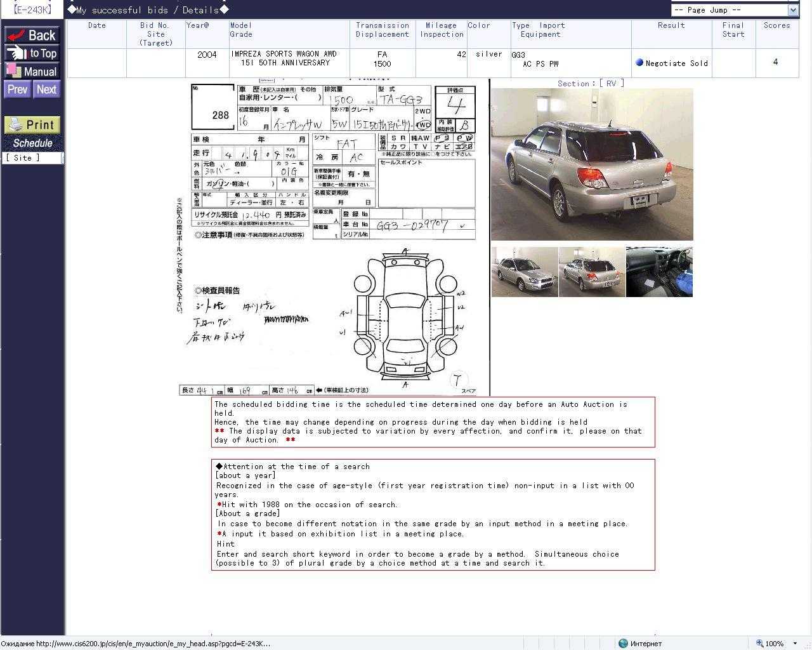The height and width of the screenshot is (650, 812).
Task: Click transmission value FA
Action: pyautogui.click(x=382, y=55)
